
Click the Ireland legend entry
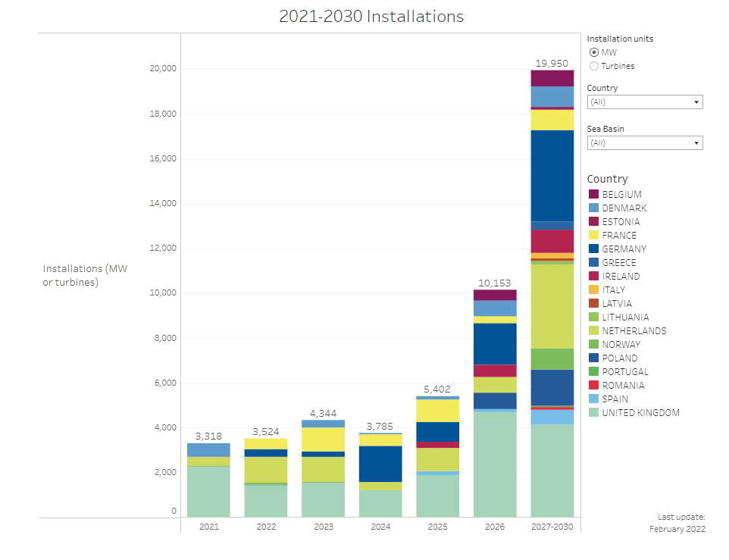point(621,277)
